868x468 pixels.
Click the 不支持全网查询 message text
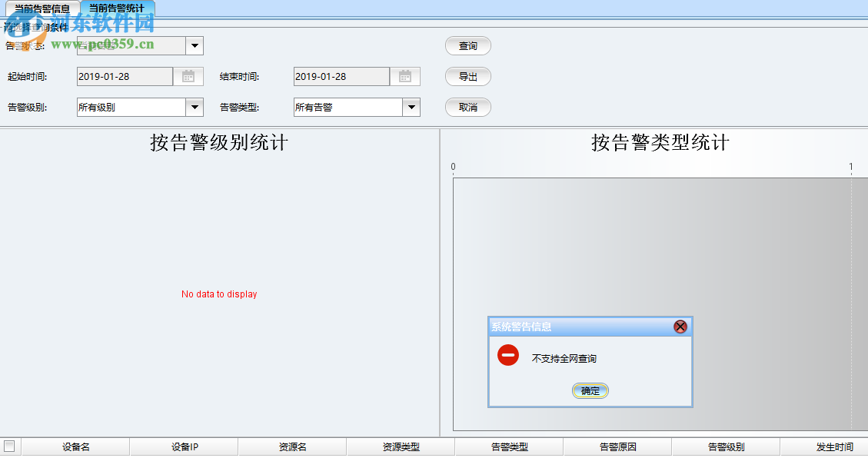click(564, 358)
